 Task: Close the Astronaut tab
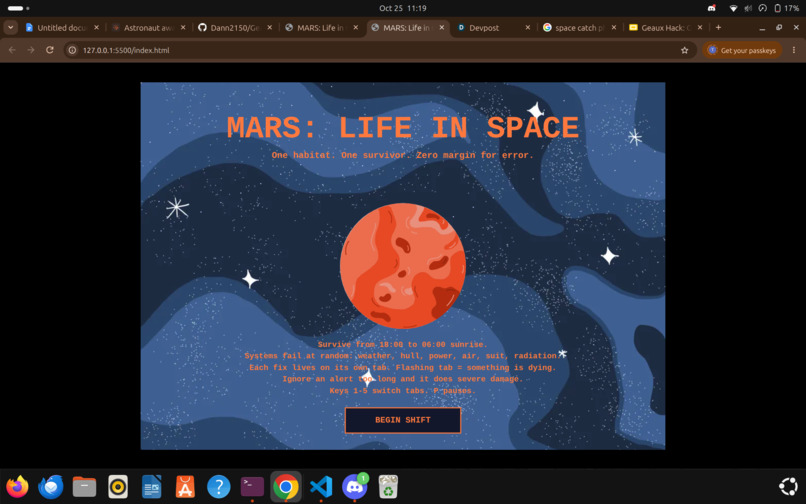click(183, 28)
